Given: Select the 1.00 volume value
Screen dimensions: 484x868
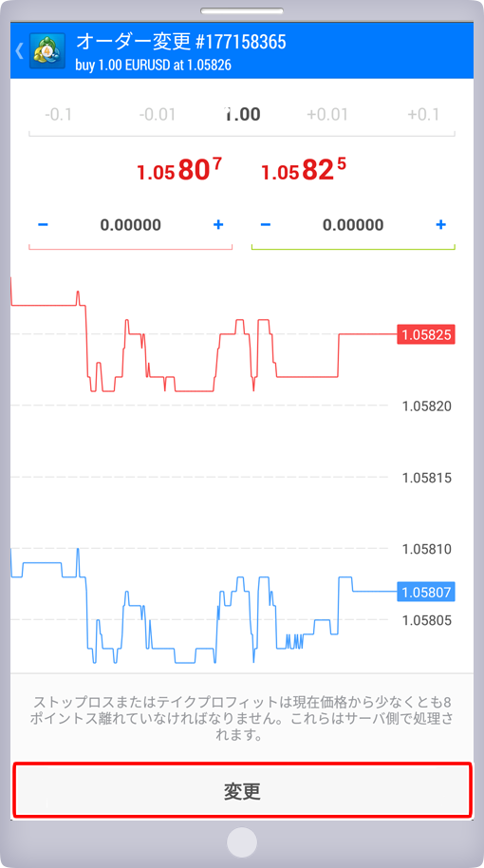Looking at the screenshot, I should 242,115.
